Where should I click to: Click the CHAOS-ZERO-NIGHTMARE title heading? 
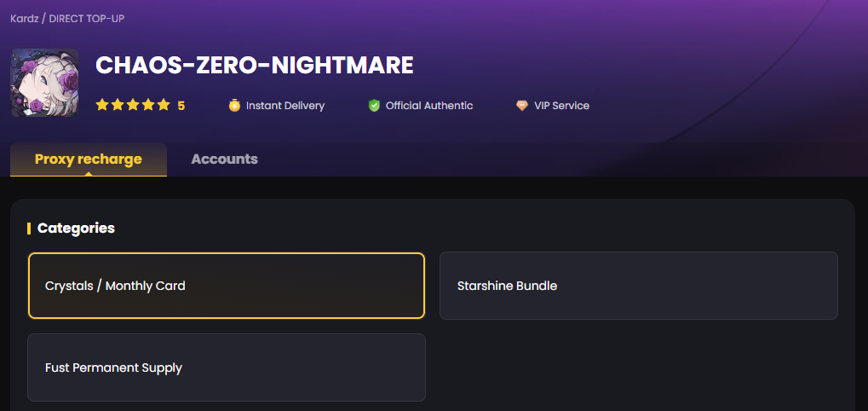tap(255, 66)
